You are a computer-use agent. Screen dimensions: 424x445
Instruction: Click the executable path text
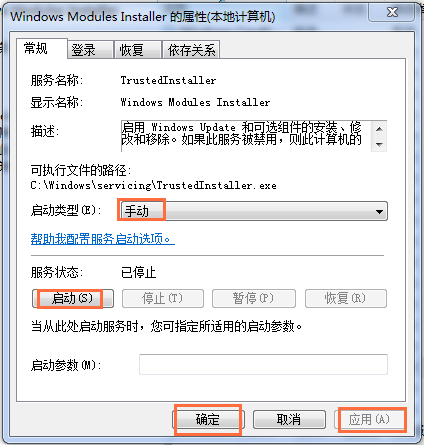tap(153, 185)
